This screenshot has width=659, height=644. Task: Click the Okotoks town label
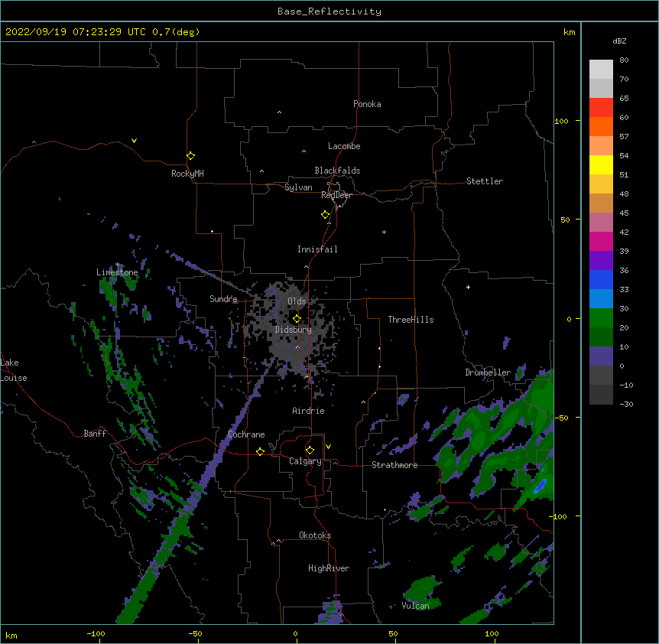[315, 535]
